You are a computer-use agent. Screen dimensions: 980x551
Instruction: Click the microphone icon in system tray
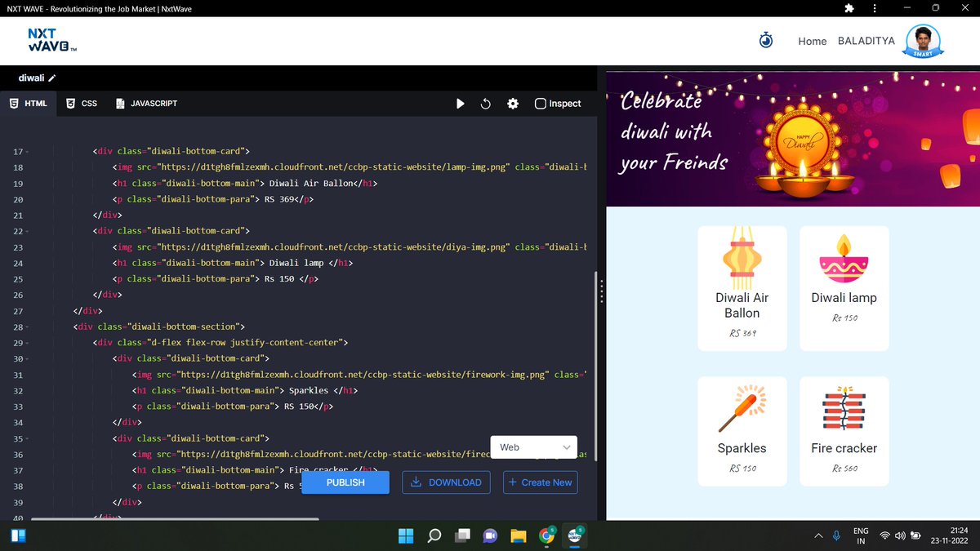tap(837, 535)
